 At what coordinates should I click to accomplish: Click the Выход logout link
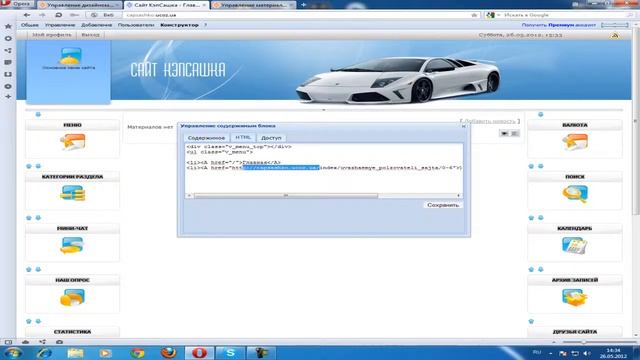coord(90,35)
